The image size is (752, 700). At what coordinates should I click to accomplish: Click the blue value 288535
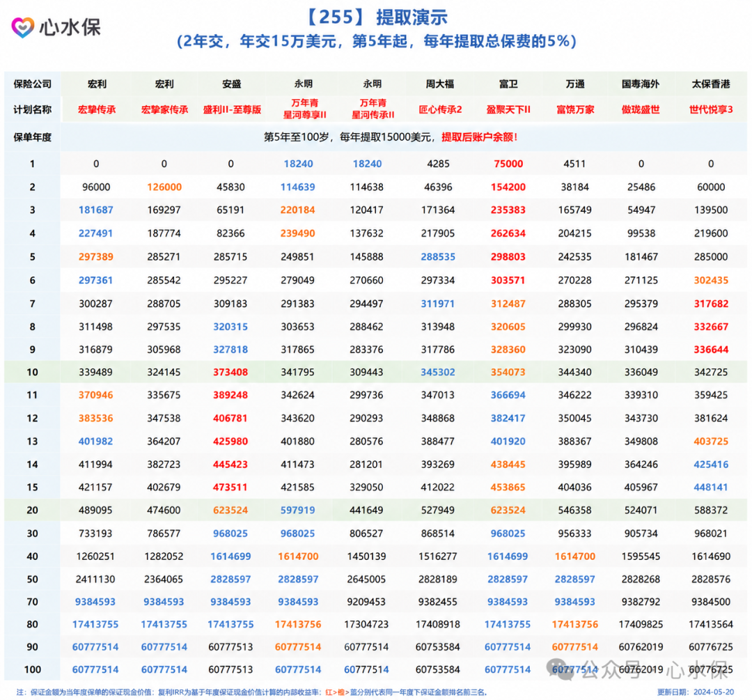(438, 257)
